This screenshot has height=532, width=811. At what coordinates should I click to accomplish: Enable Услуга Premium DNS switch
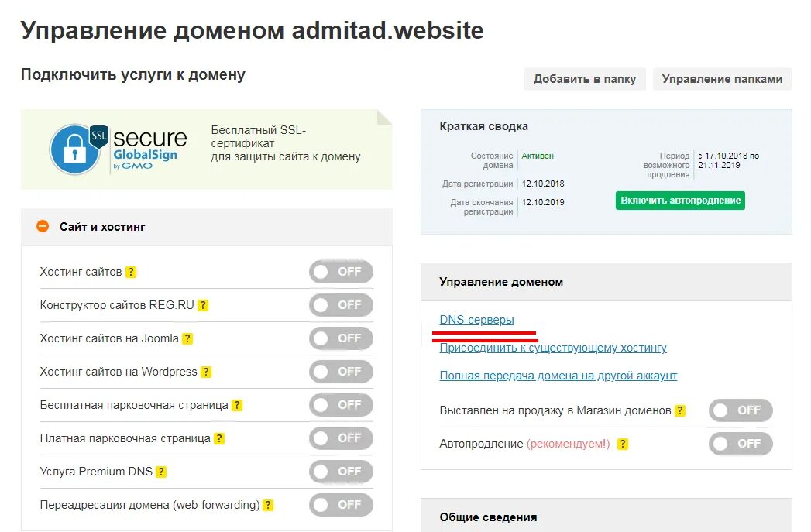click(x=341, y=471)
